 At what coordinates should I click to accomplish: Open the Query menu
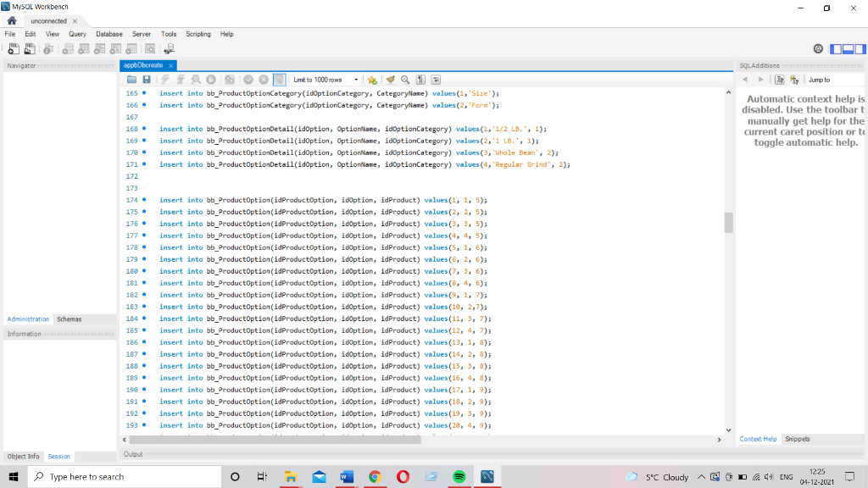click(77, 34)
